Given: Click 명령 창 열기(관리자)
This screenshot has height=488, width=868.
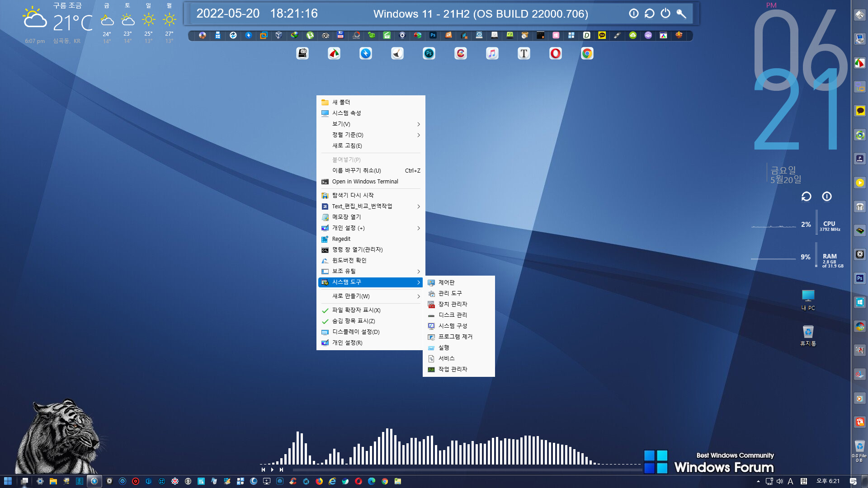Looking at the screenshot, I should (x=371, y=250).
